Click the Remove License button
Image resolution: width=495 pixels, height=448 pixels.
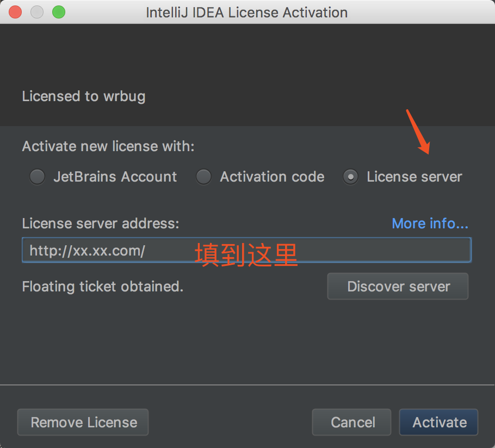(x=83, y=422)
